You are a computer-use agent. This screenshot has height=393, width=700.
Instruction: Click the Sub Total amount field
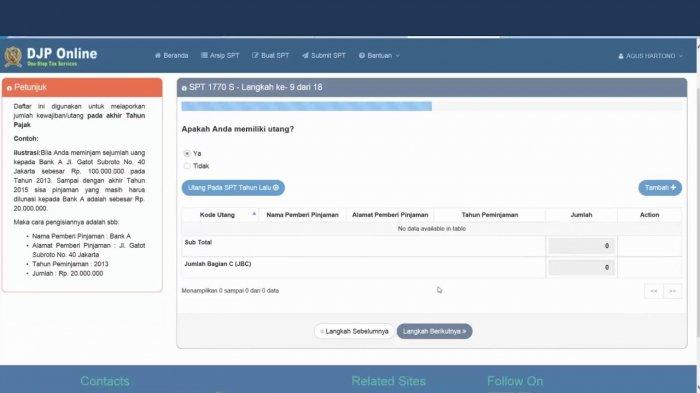click(x=581, y=246)
